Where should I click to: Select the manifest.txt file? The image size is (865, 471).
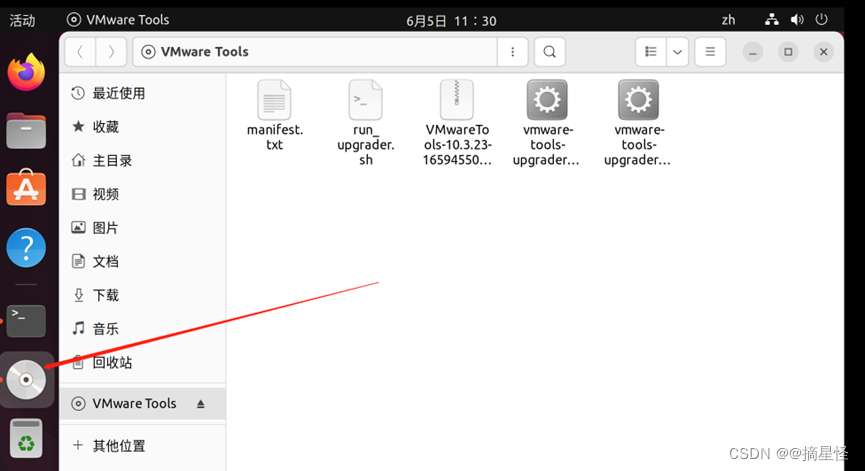tap(275, 115)
